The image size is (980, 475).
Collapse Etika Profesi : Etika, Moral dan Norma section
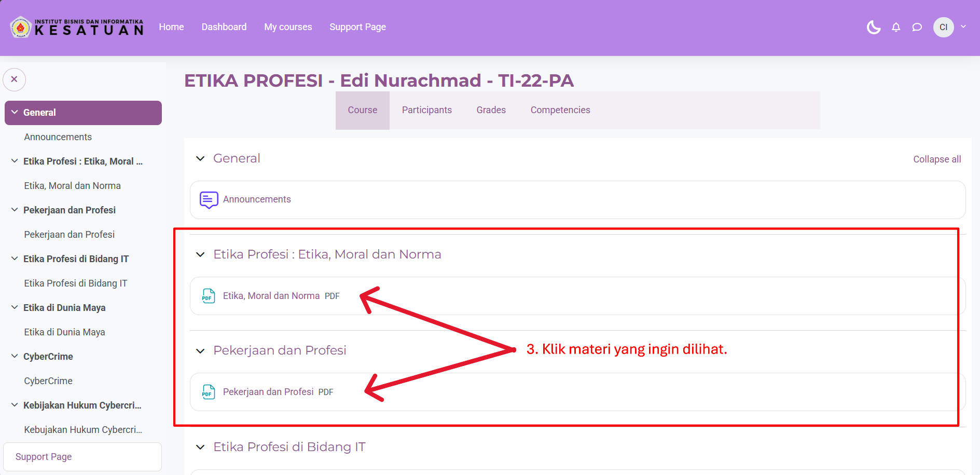pos(200,254)
